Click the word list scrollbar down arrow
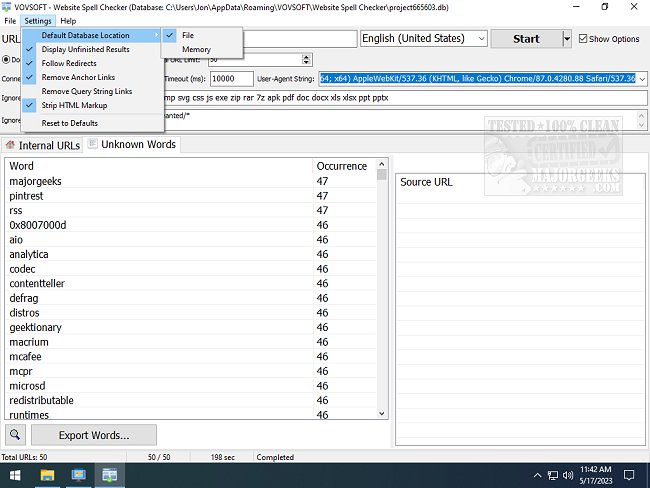This screenshot has width=650, height=488. click(x=381, y=413)
